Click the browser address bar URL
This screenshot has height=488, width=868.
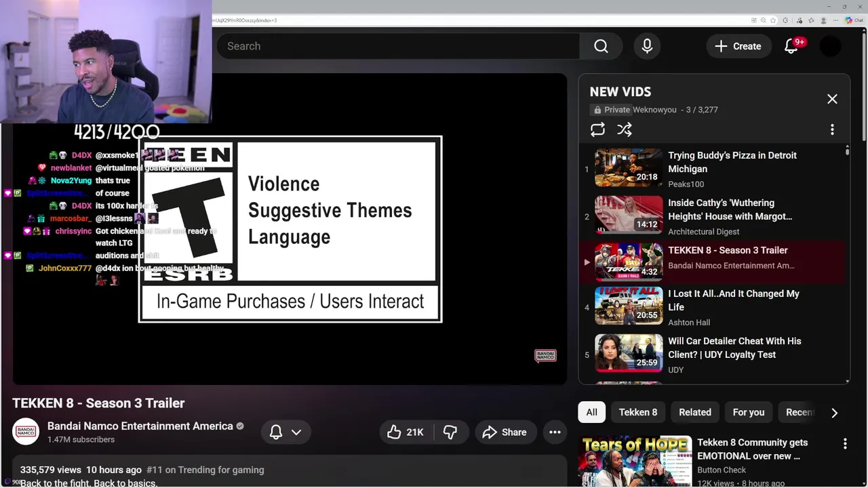pyautogui.click(x=244, y=20)
